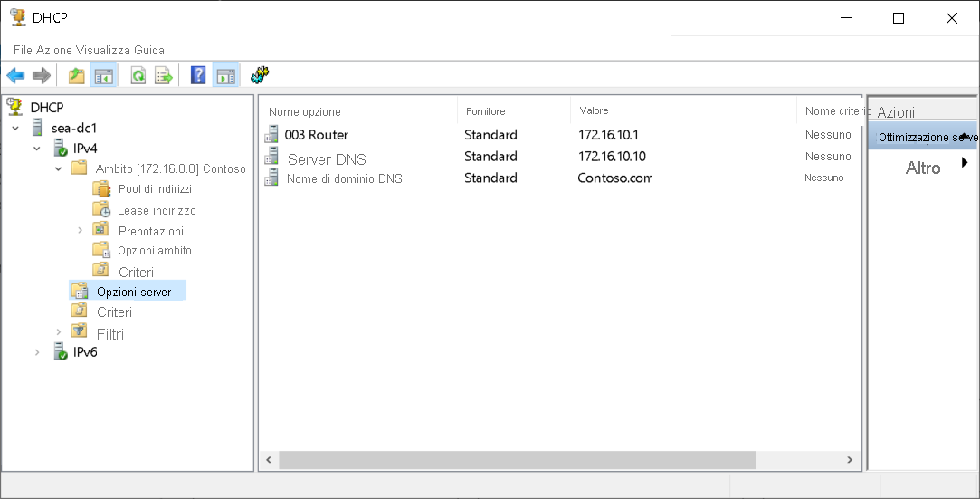Select the Pool di indirizzi node
The image size is (980, 499).
[x=155, y=189]
